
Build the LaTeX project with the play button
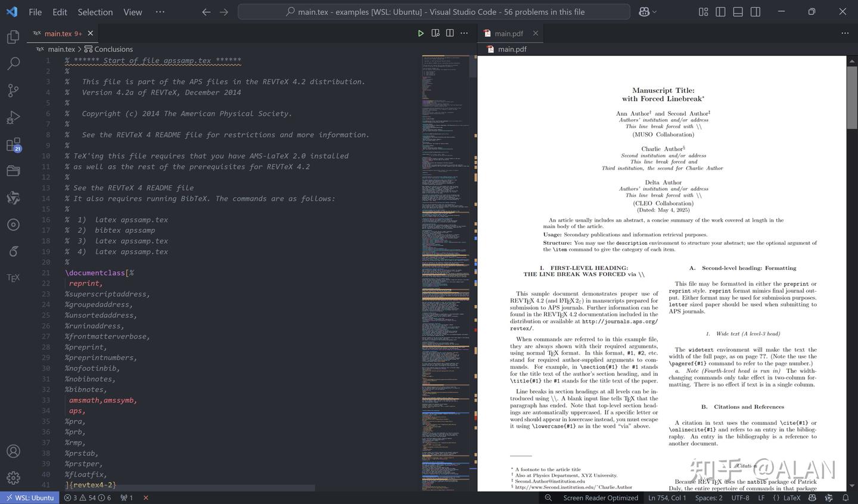pyautogui.click(x=421, y=33)
